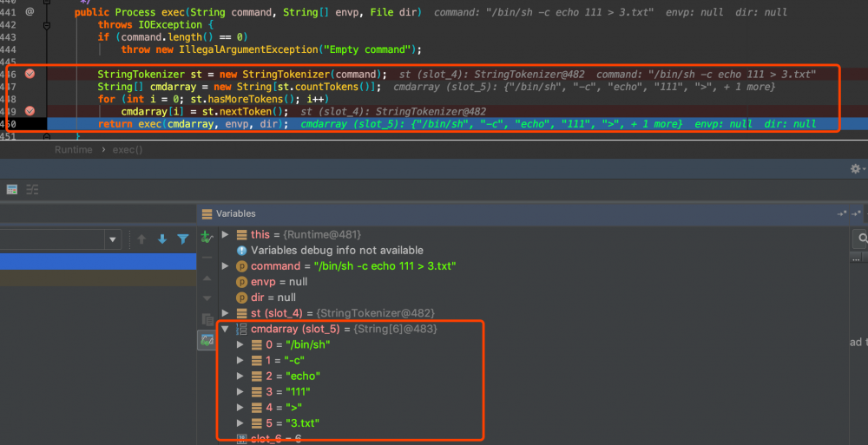Viewport: 868px width, 445px height.
Task: Collapse the cmdarray (slot_5) node
Action: point(226,329)
